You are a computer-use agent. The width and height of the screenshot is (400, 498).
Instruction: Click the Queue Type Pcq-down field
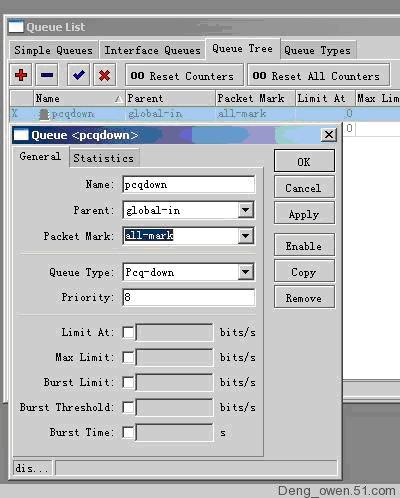click(x=180, y=272)
